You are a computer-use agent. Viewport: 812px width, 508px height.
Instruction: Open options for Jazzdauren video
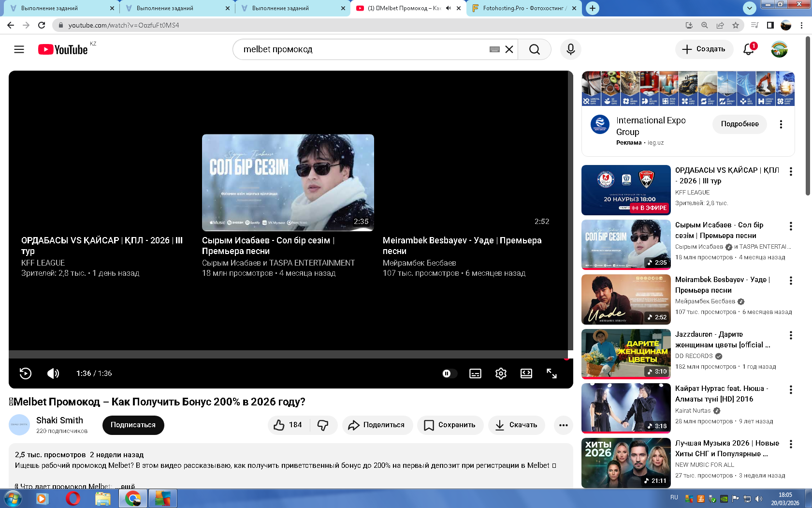(x=791, y=335)
